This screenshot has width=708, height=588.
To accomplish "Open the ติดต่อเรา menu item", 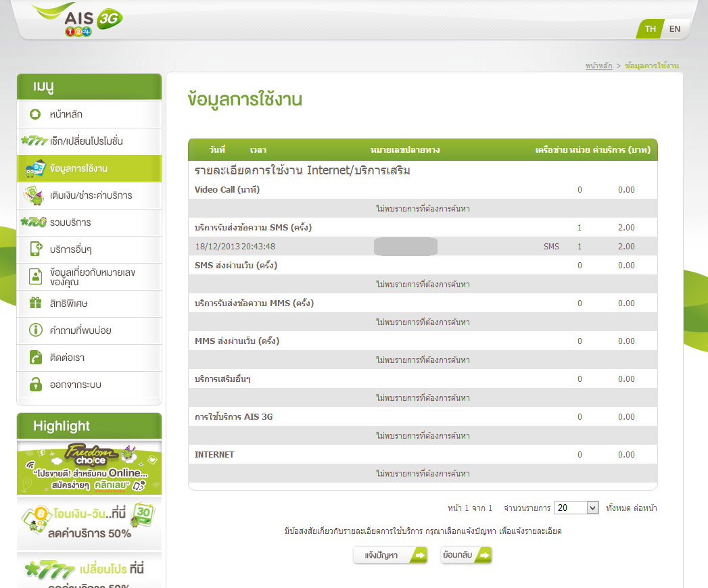I will pos(89,358).
